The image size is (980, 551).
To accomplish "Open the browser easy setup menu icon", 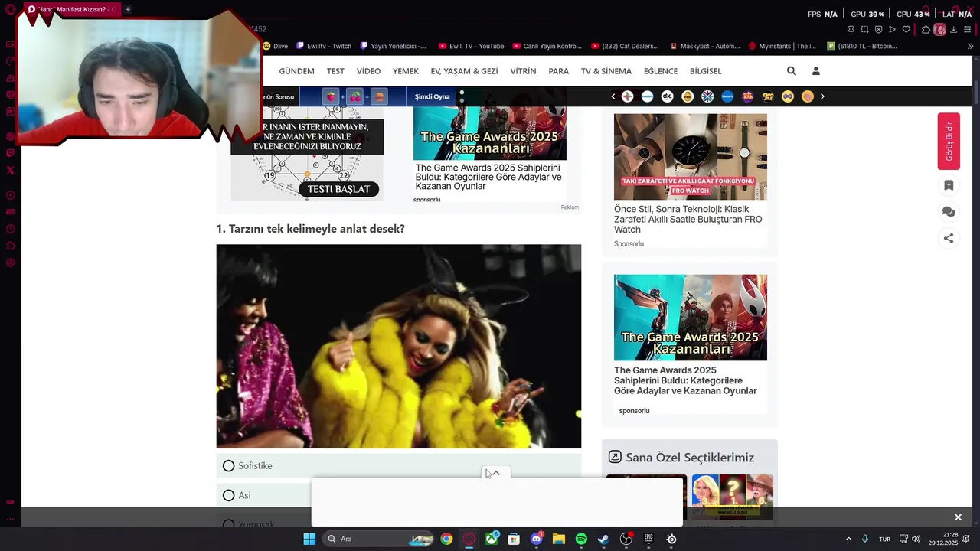I will pos(967,30).
